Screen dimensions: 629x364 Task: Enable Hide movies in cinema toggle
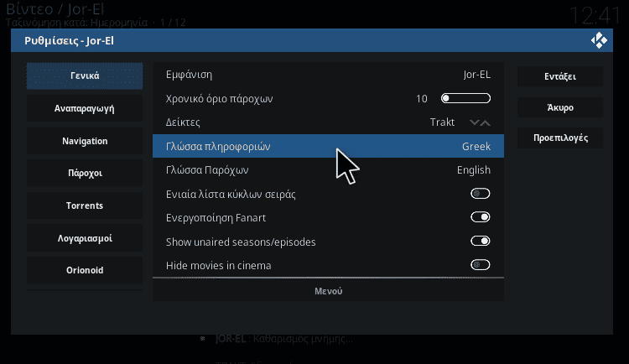tap(481, 265)
